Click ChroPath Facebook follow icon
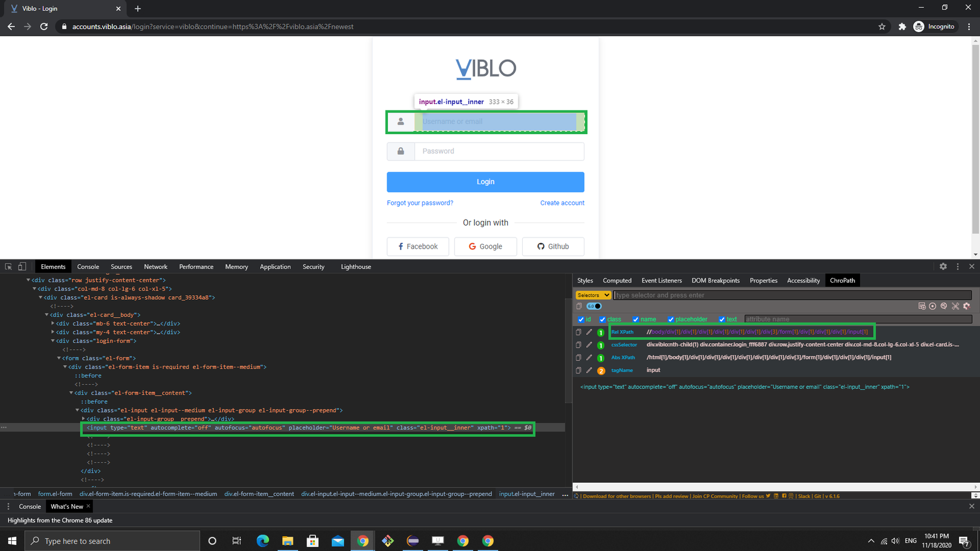Image resolution: width=980 pixels, height=551 pixels. click(784, 496)
